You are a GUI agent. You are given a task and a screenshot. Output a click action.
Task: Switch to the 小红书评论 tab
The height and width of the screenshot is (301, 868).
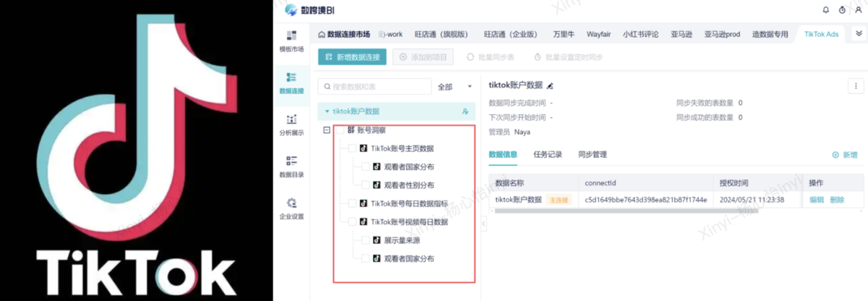click(640, 34)
